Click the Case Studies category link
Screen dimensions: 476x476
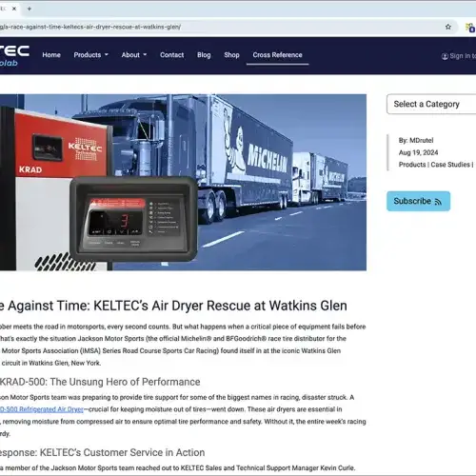point(450,165)
